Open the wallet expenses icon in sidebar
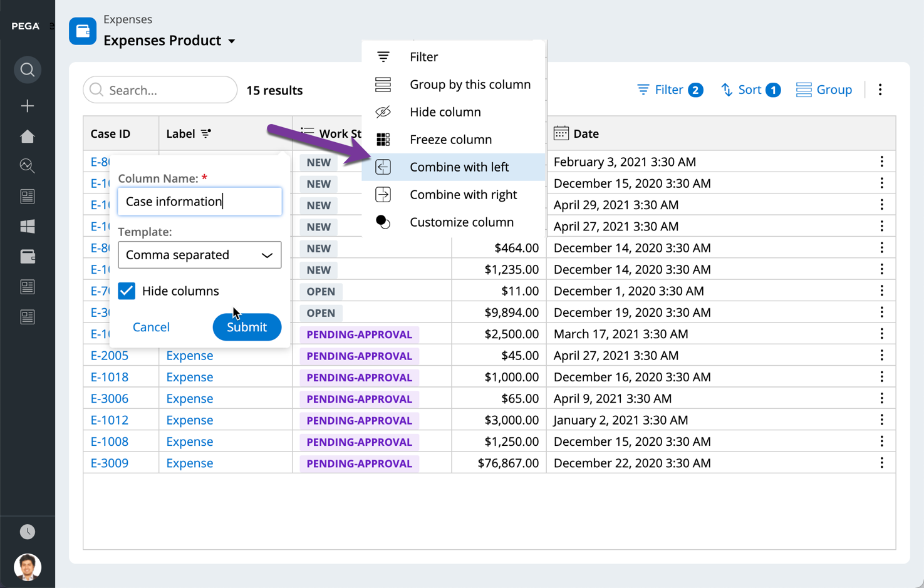Screen dimensions: 924x588 pos(27,256)
